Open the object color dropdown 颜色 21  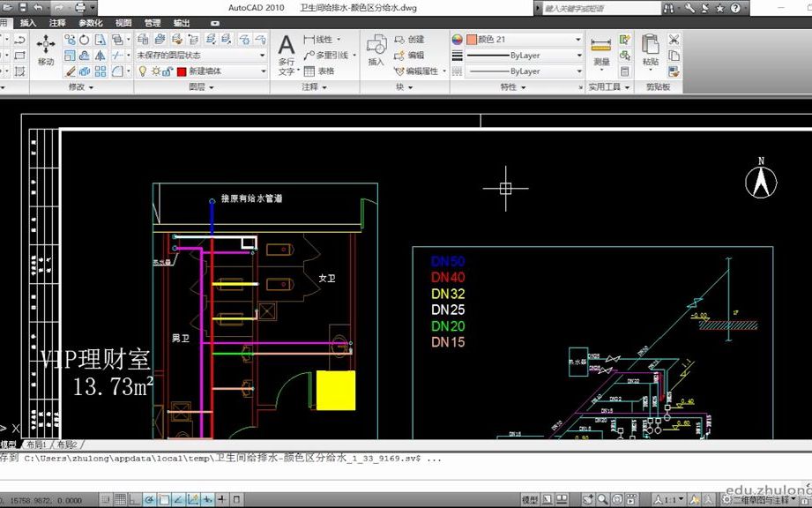point(524,40)
